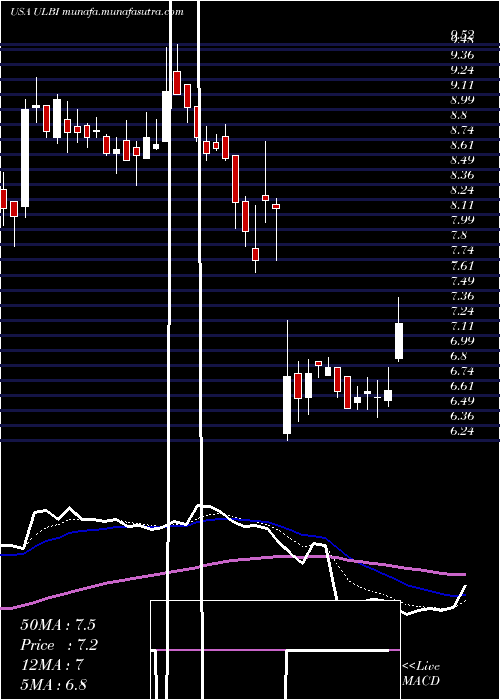Click the 8.99 price axis label

pos(462,100)
